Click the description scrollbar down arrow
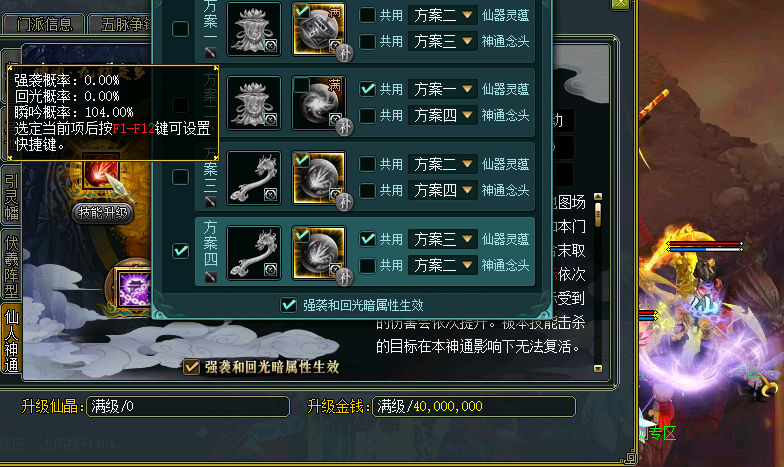This screenshot has height=467, width=784. [x=598, y=368]
